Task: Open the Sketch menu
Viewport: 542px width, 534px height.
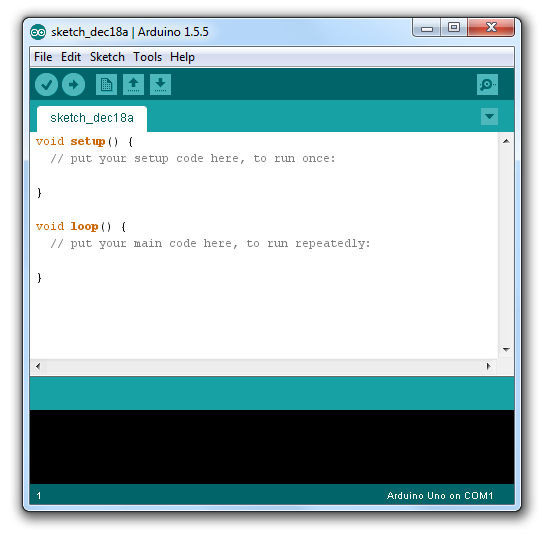Action: point(107,57)
